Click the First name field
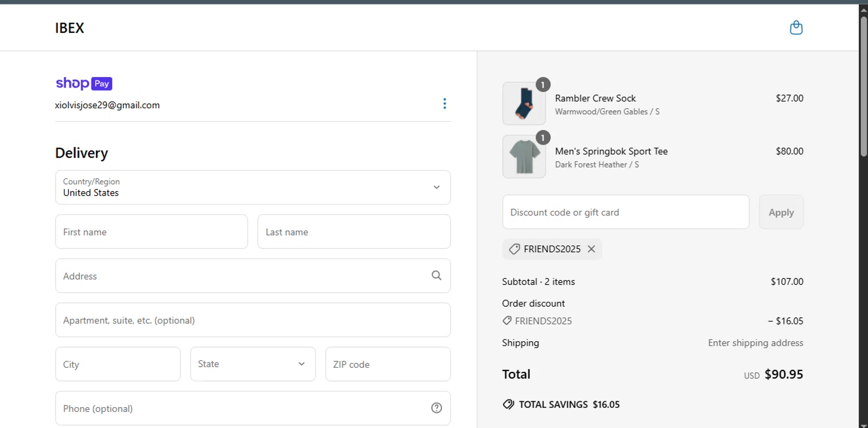Viewport: 868px width, 428px height. click(152, 232)
